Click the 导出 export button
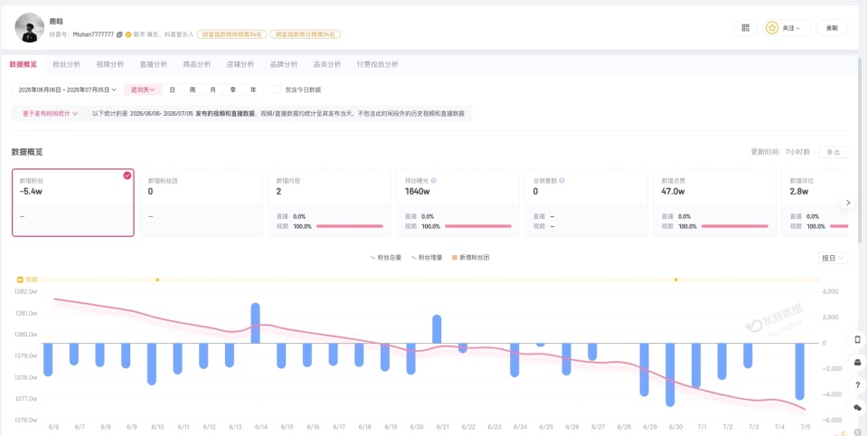Image resolution: width=868 pixels, height=436 pixels. click(833, 152)
